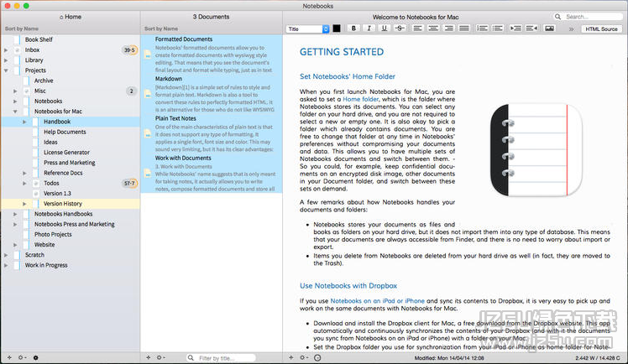Screen dimensions: 628x364
Task: Expand the Handbook book
Action: pyautogui.click(x=24, y=122)
